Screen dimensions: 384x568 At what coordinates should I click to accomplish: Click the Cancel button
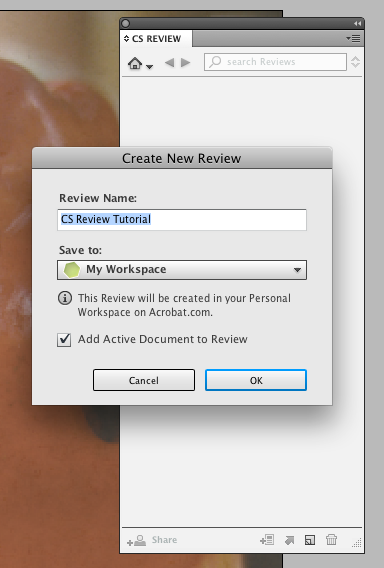coord(144,380)
